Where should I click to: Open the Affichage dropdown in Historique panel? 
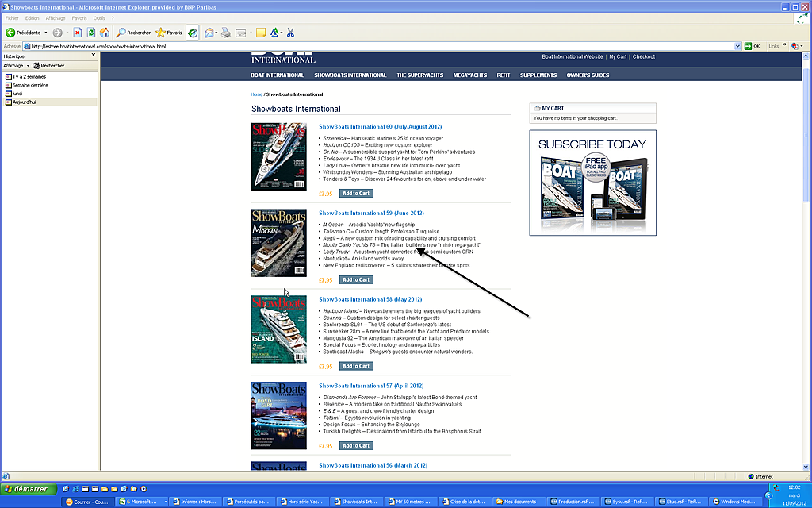tap(16, 66)
